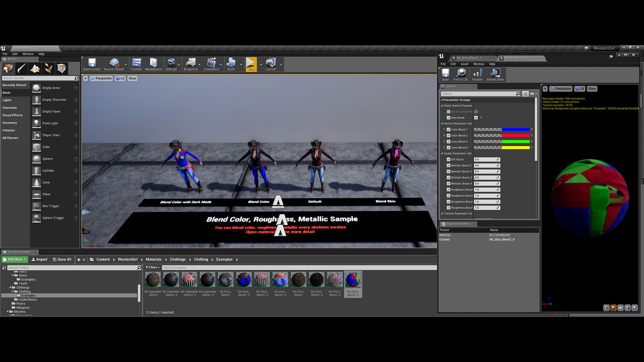Open the Marketplace icon
644x362 pixels.
153,64
